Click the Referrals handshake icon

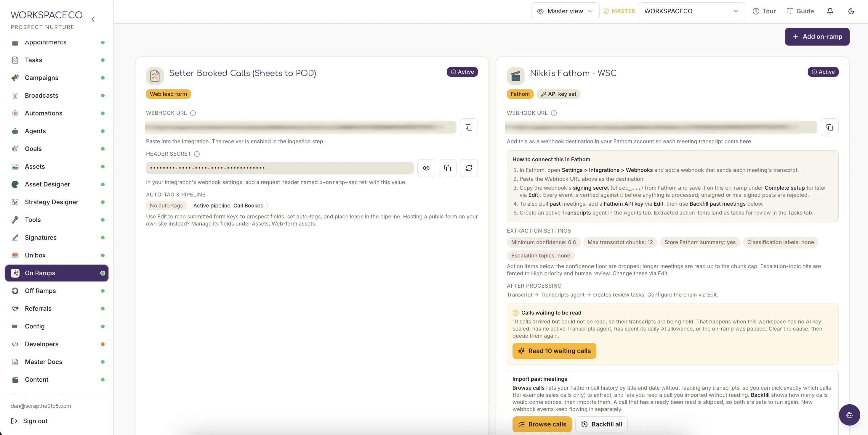coord(15,308)
